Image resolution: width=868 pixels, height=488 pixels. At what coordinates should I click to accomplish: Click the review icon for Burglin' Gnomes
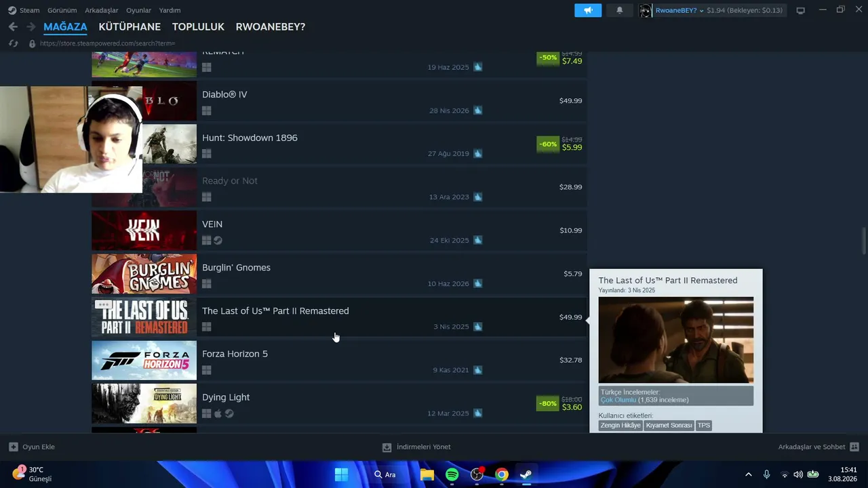(x=478, y=283)
